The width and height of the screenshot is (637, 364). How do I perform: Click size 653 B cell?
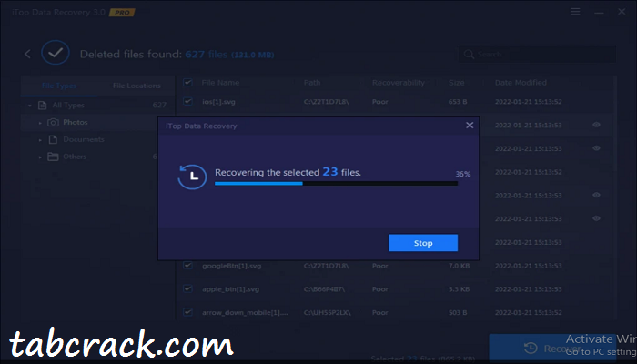(x=458, y=102)
